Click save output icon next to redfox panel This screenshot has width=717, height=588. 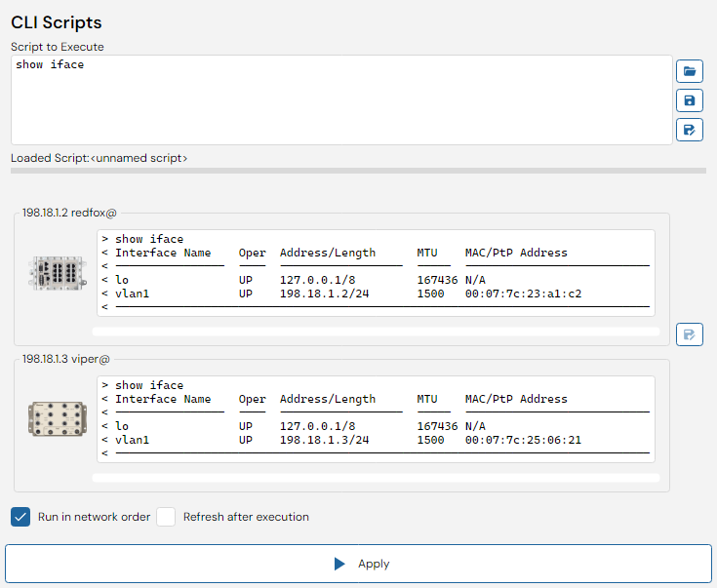(x=689, y=334)
